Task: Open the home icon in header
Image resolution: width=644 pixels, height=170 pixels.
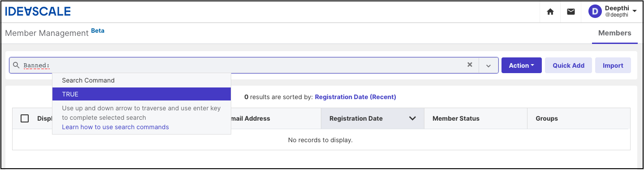Action: pos(550,12)
